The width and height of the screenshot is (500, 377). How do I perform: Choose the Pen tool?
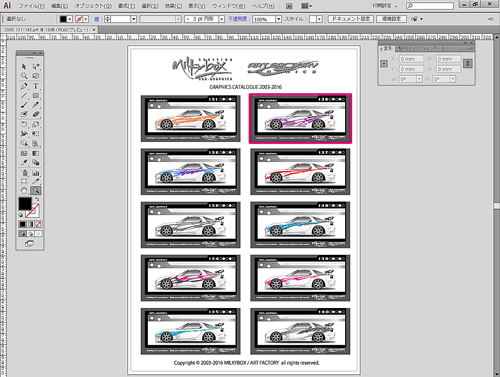pos(24,86)
